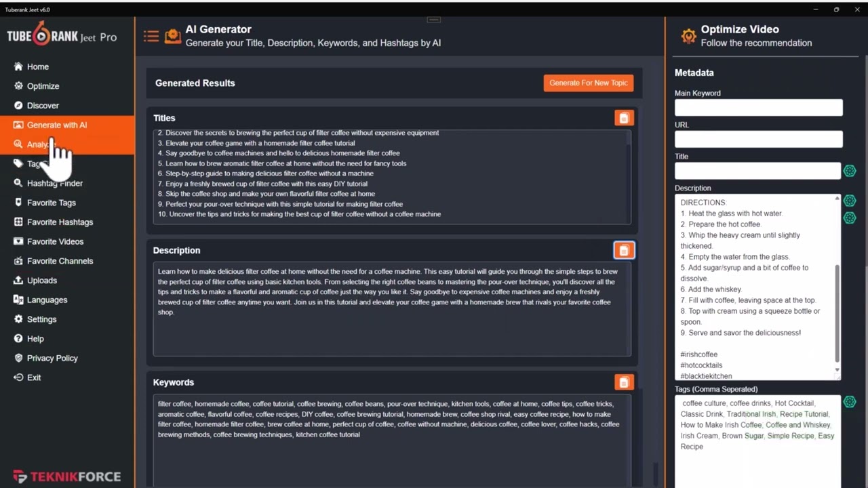
Task: Click the green icon beside the Tags box
Action: coord(850,402)
